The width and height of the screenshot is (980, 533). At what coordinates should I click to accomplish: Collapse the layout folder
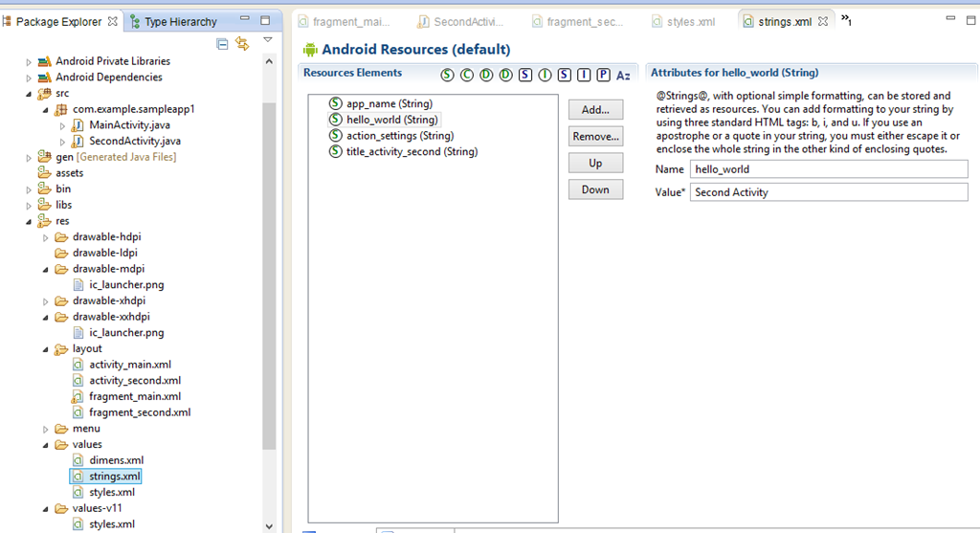point(45,349)
